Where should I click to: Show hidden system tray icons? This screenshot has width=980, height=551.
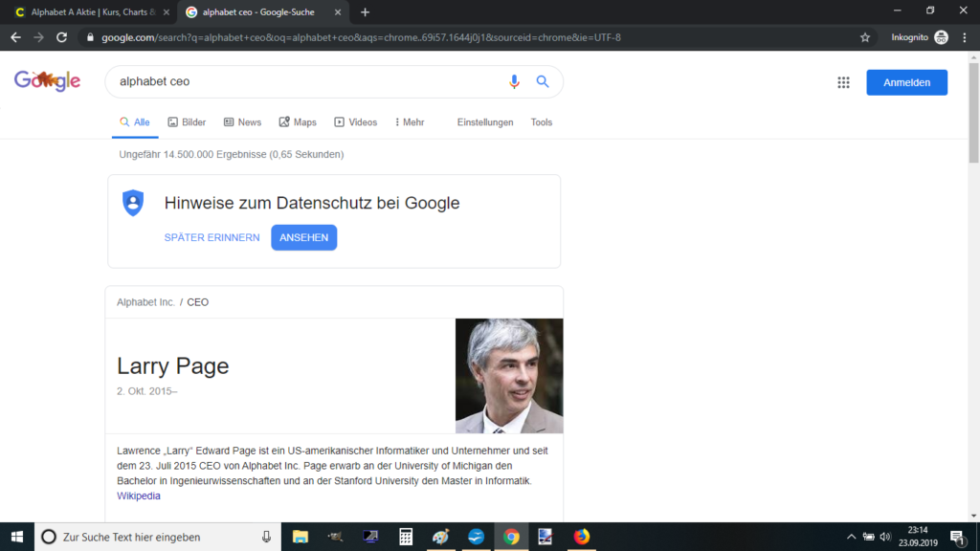click(851, 537)
